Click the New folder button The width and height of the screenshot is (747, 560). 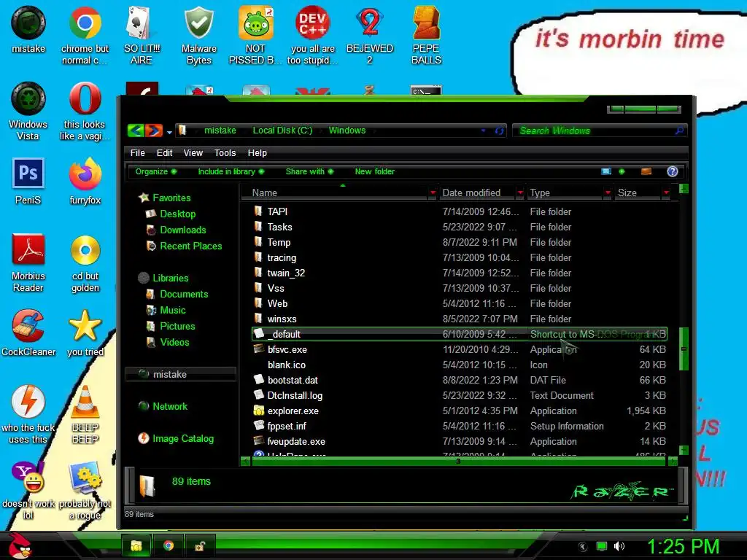[374, 171]
